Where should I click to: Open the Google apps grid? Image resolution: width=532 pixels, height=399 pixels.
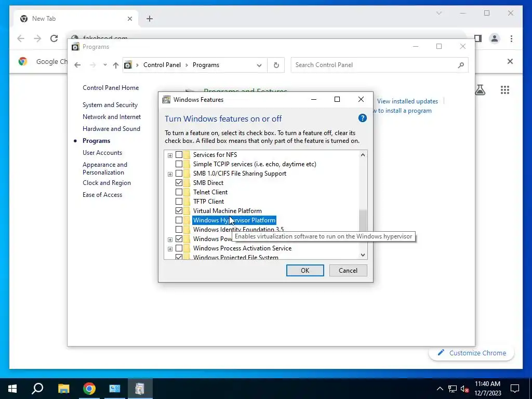point(505,89)
